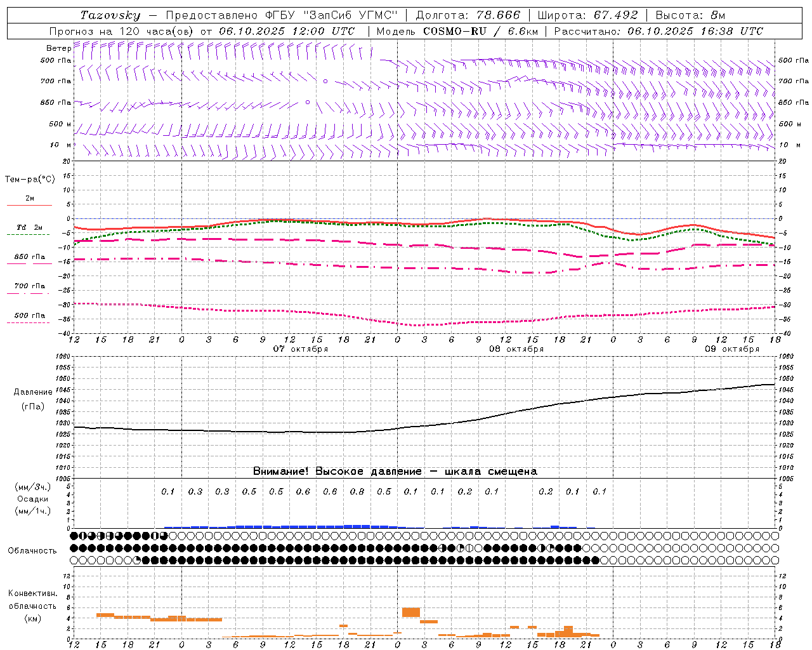Click the 500 м wind level label on the left
Image resolution: width=812 pixels, height=650 pixels.
[60, 124]
